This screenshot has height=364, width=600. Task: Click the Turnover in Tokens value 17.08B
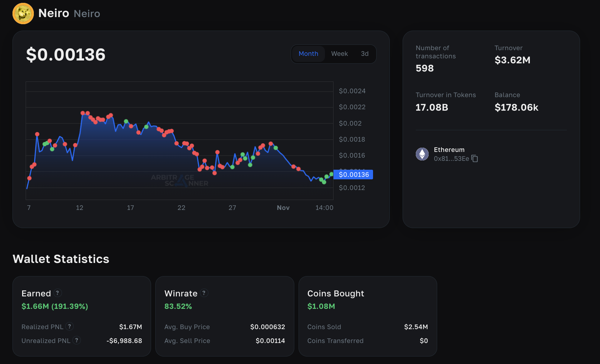(x=432, y=107)
